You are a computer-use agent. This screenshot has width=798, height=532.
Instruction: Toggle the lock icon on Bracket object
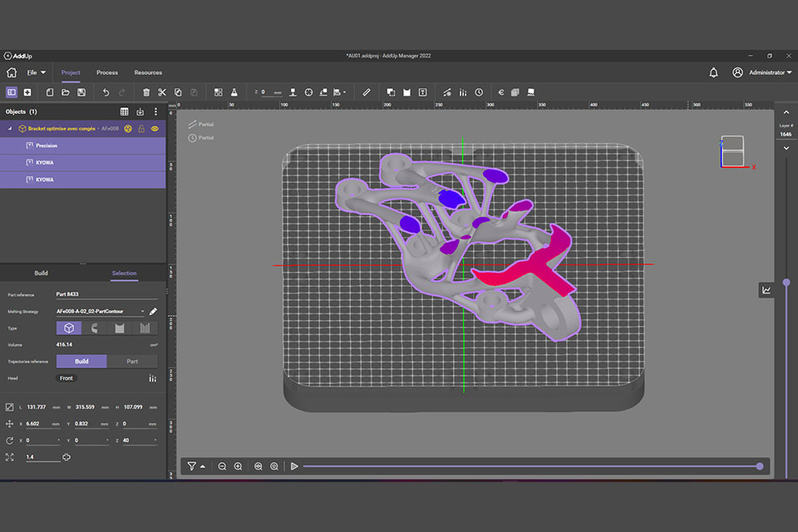[141, 129]
